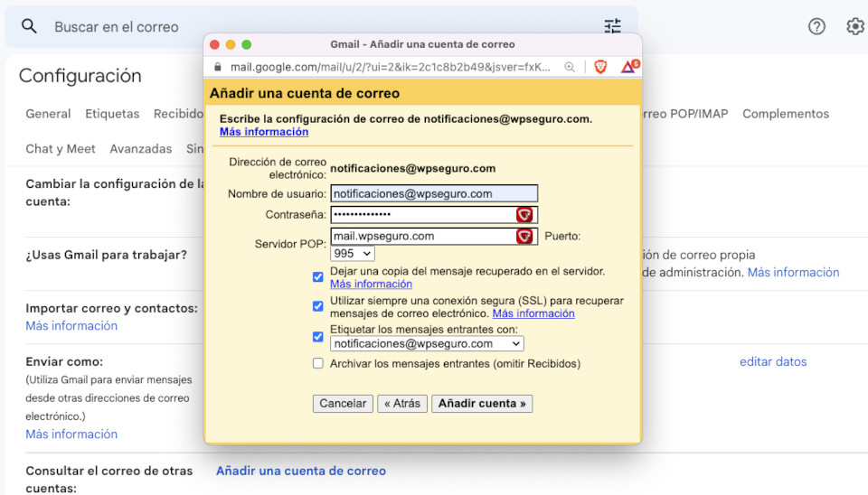Open the Avanzadas settings tab
Image resolution: width=868 pixels, height=495 pixels.
tap(141, 149)
